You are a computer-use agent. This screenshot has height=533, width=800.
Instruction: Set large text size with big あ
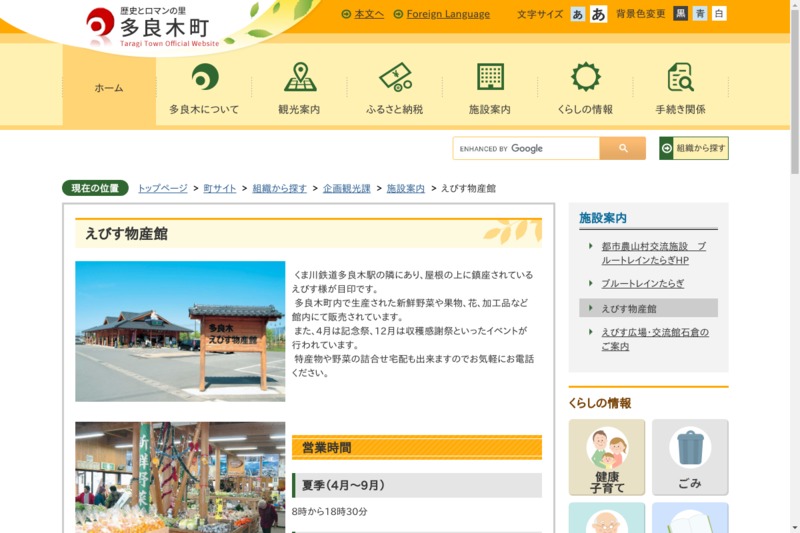(598, 14)
